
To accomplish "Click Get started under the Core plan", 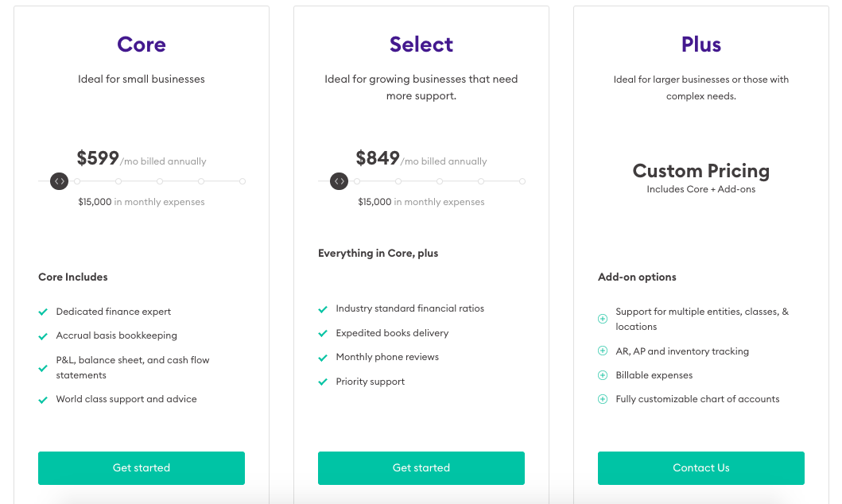I will point(142,467).
